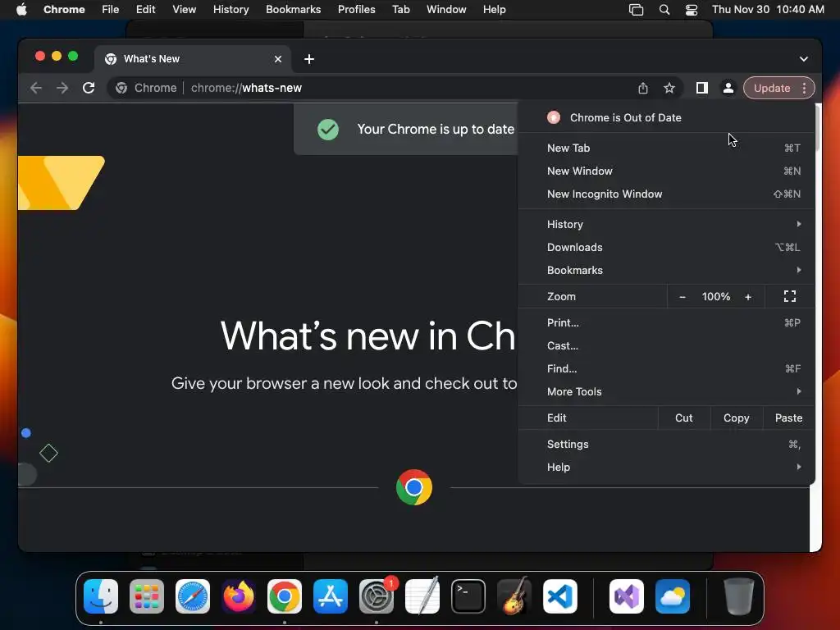Select Print... from the menu
This screenshot has height=630, width=840.
tap(666, 322)
